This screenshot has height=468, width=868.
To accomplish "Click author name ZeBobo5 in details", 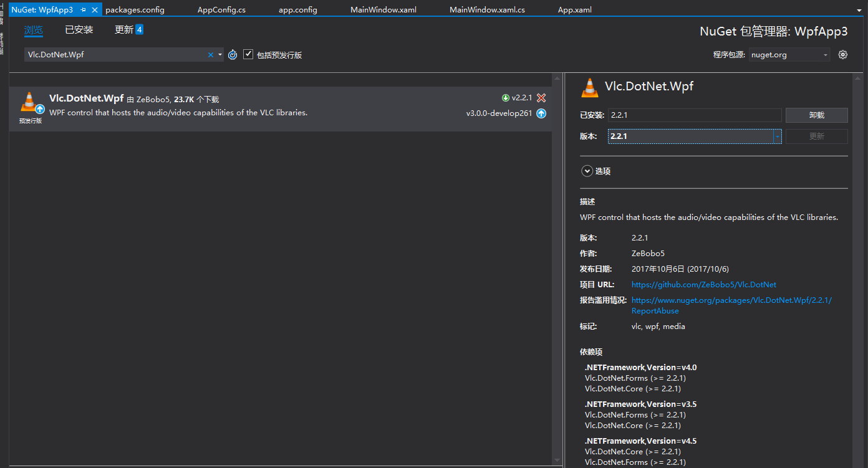I will [x=648, y=254].
